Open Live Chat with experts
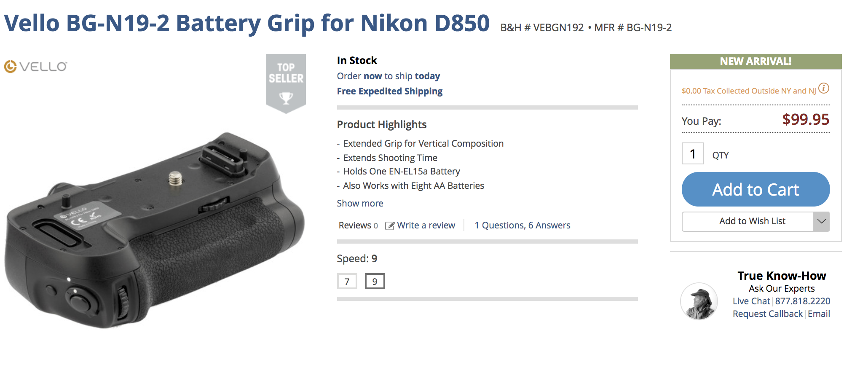 751,301
